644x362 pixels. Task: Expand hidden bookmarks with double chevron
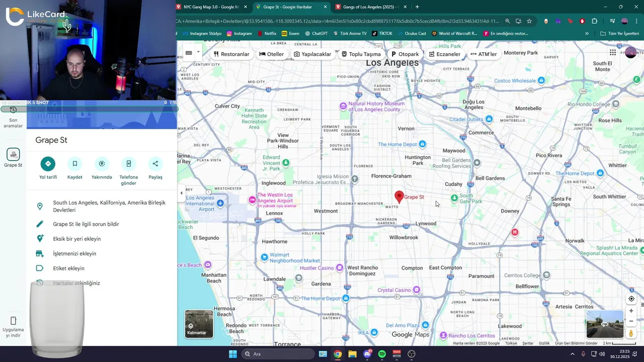click(587, 34)
